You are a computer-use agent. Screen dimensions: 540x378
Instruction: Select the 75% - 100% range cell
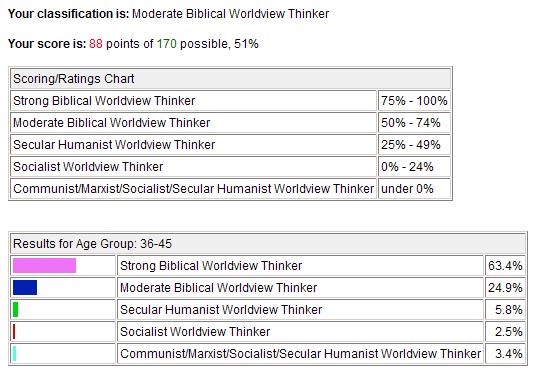(x=414, y=101)
